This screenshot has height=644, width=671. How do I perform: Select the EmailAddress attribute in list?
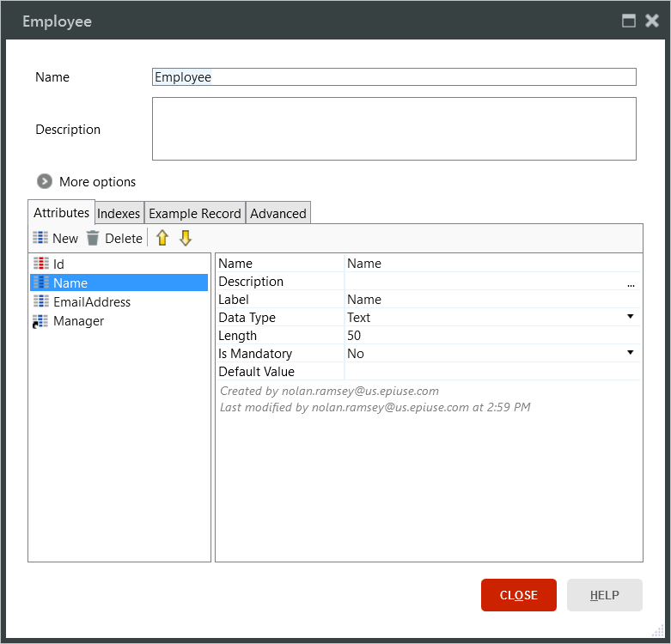point(92,302)
